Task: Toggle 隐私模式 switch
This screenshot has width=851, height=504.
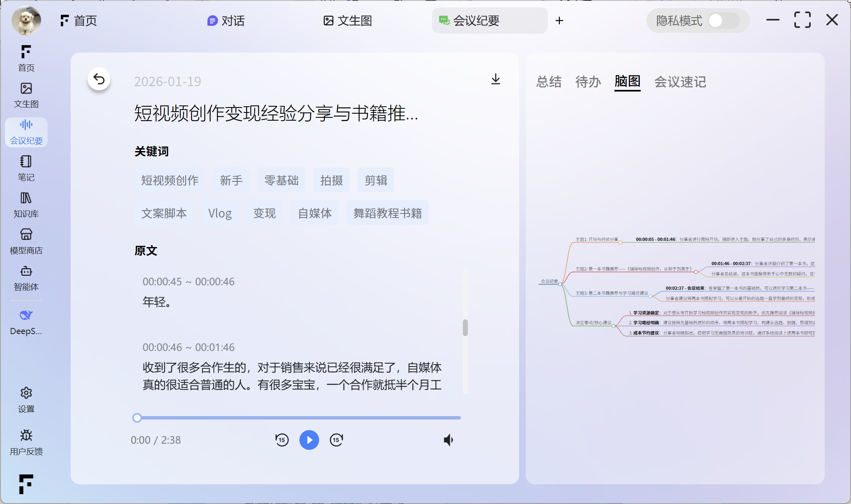Action: 723,21
